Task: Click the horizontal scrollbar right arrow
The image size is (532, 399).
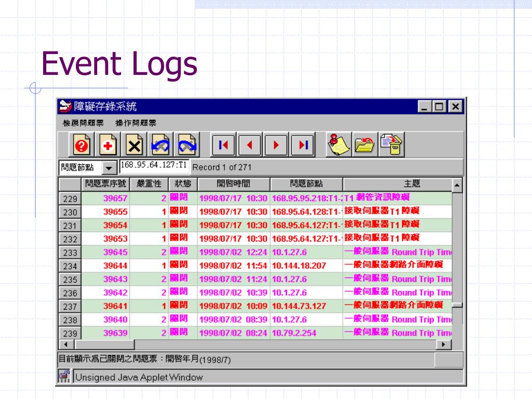Action: [x=444, y=344]
